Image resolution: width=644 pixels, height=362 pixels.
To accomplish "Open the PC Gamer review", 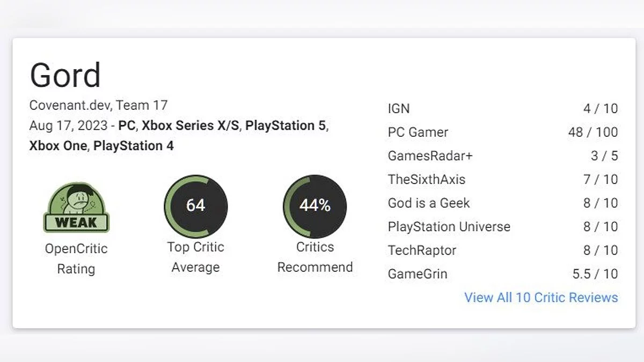I will coord(418,132).
